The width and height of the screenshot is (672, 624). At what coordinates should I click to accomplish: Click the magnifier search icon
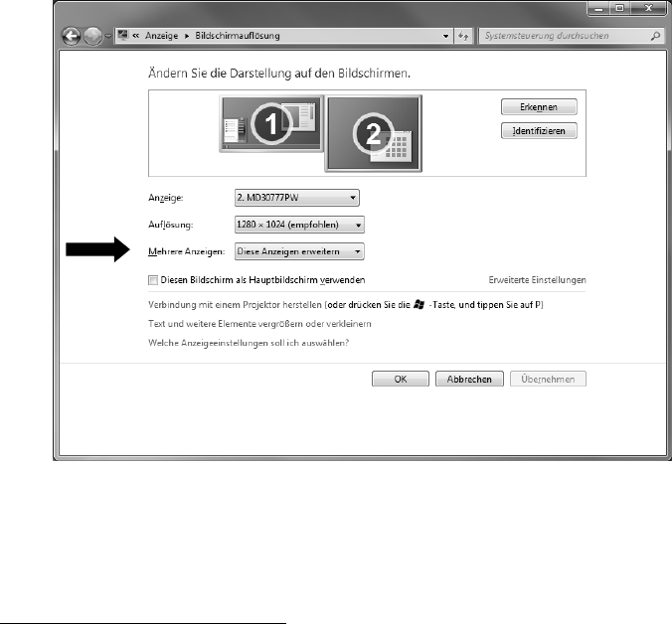coord(655,36)
